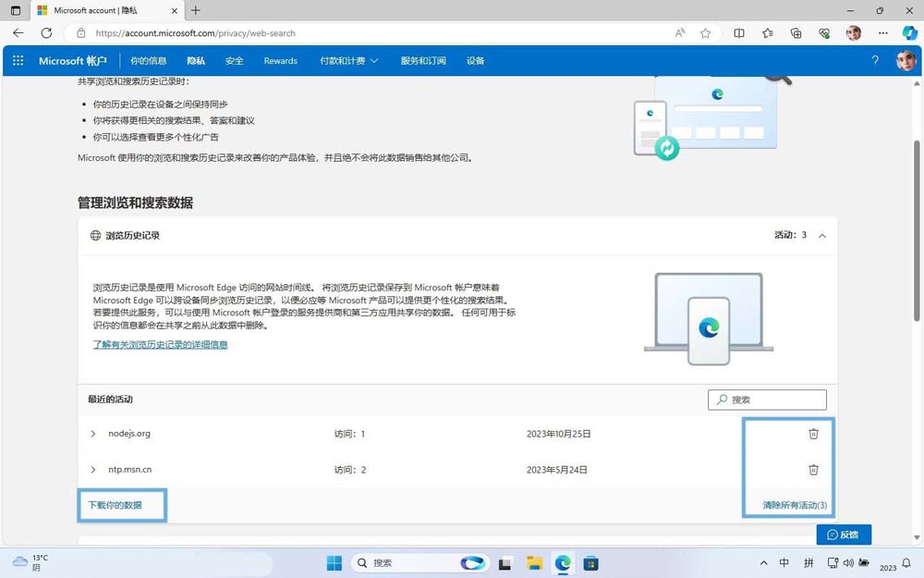924x578 pixels.
Task: Expand the 付款和计费 dropdown
Action: [348, 60]
